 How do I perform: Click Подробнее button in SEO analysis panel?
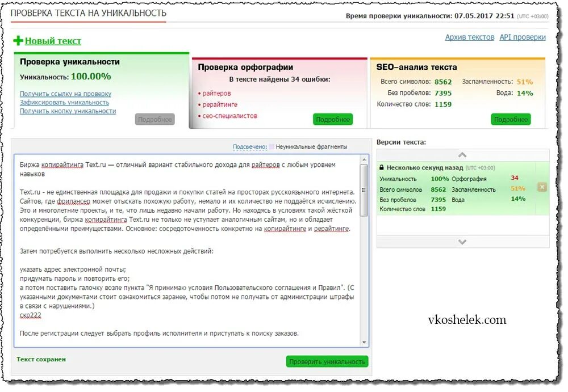point(511,120)
